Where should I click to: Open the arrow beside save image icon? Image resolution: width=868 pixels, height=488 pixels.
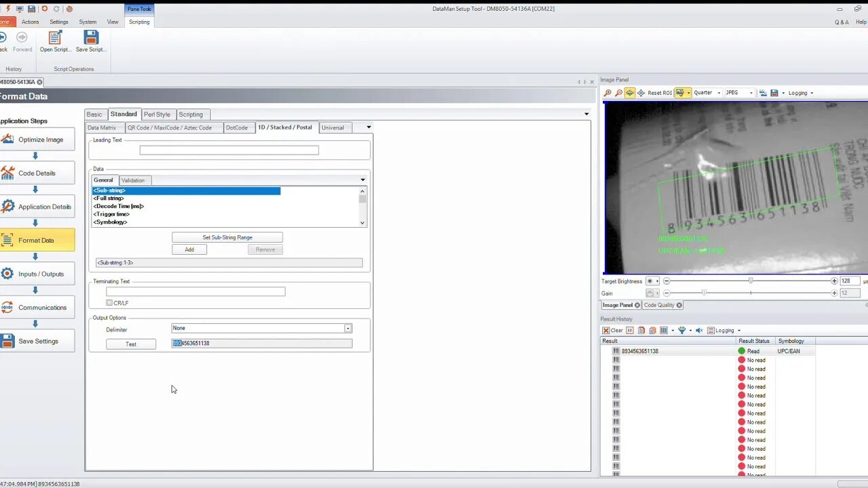coord(783,93)
